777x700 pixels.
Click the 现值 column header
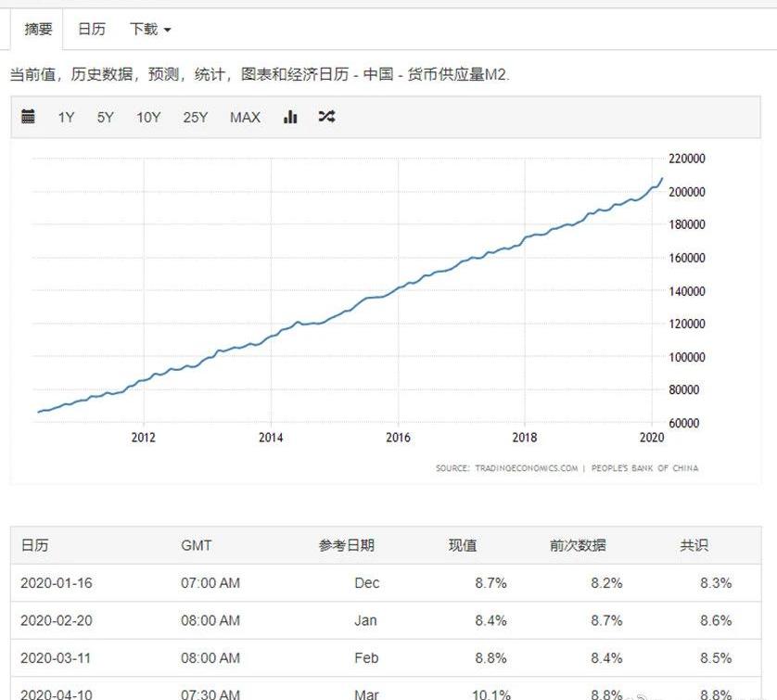463,545
